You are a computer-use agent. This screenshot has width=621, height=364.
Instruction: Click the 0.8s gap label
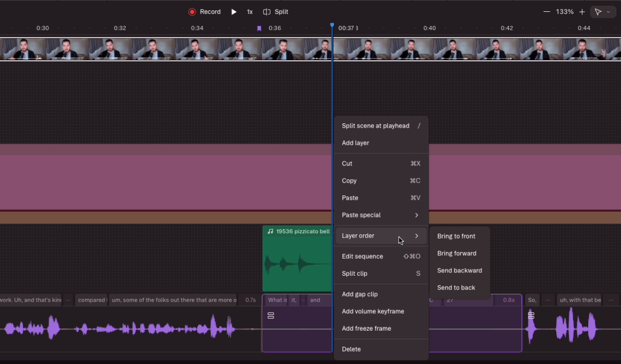pyautogui.click(x=508, y=300)
